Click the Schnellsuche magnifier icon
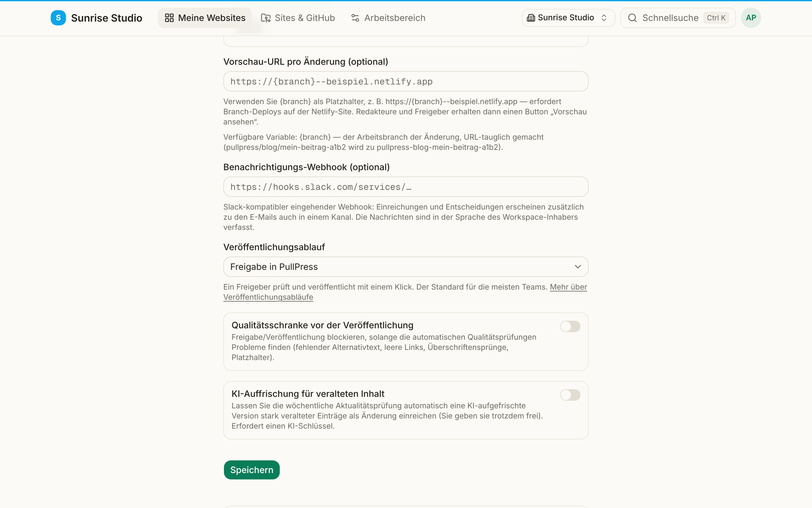 pos(632,18)
